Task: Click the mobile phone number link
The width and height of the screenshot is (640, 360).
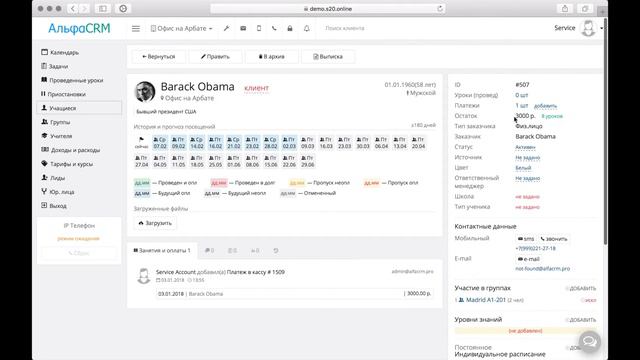Action: [x=535, y=249]
